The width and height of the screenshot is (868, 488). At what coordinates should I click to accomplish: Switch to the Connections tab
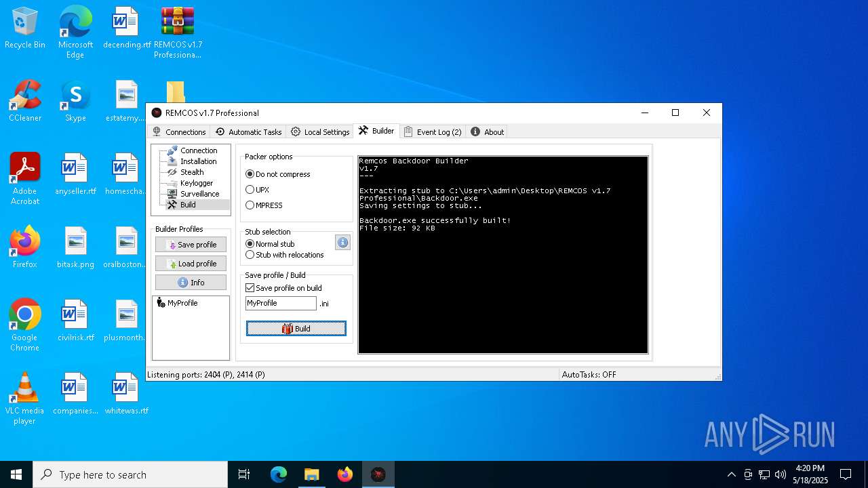coord(179,131)
